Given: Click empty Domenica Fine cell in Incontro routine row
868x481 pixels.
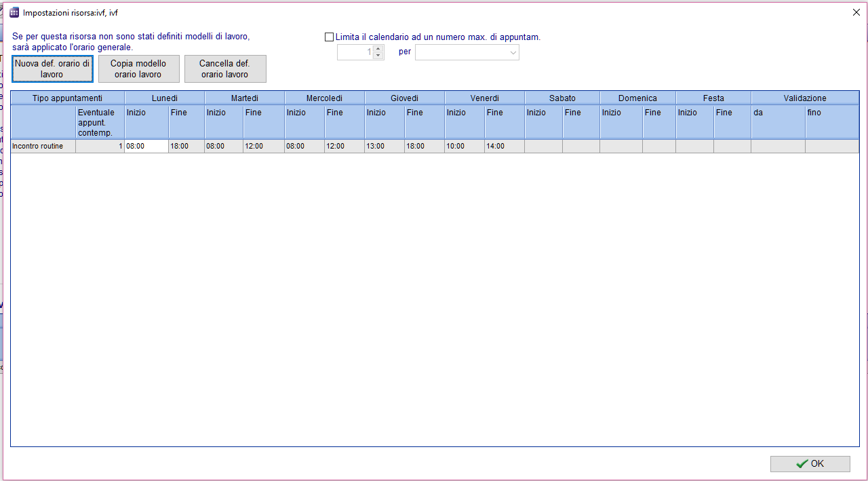Looking at the screenshot, I should tap(659, 146).
